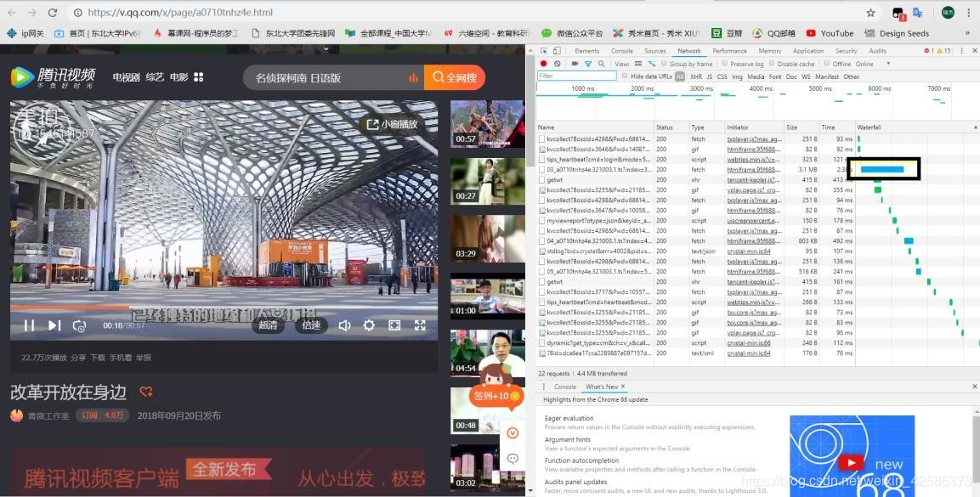The height and width of the screenshot is (497, 980).
Task: Enable the Disable cache checkbox
Action: click(x=772, y=64)
